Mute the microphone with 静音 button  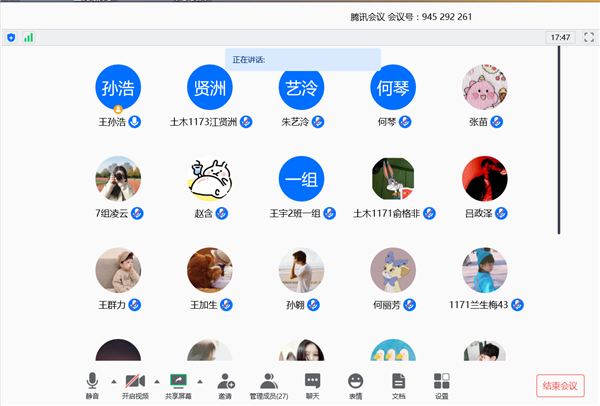pyautogui.click(x=92, y=383)
